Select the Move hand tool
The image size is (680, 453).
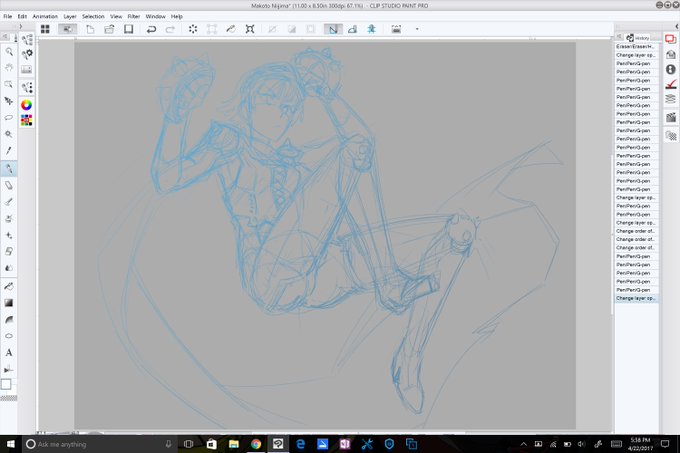[x=9, y=68]
